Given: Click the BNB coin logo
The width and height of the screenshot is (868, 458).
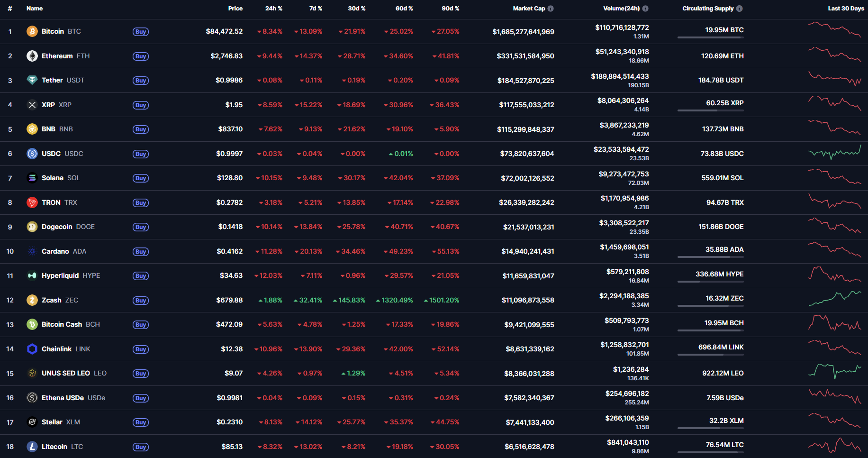Looking at the screenshot, I should 32,129.
